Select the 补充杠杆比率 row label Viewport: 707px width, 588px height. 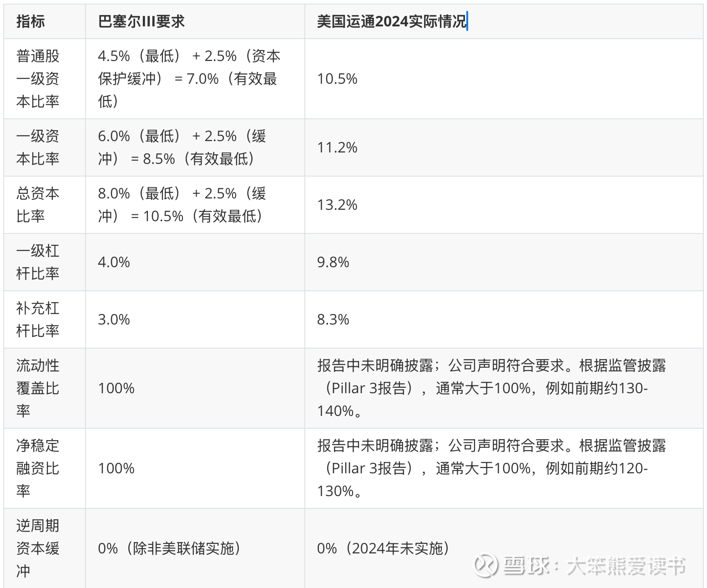click(x=38, y=319)
